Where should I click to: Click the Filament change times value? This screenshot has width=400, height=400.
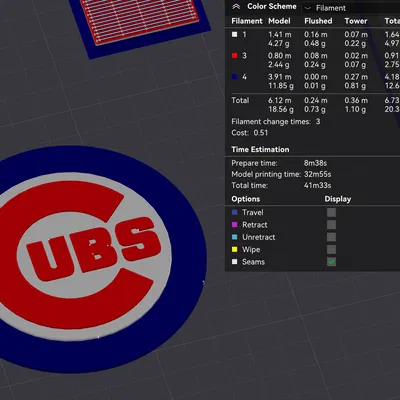(318, 122)
